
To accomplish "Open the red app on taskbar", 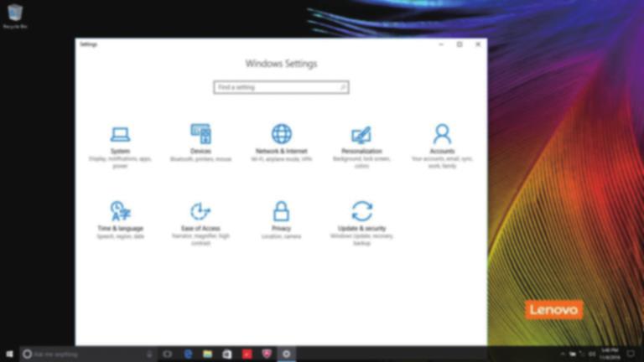I will pyautogui.click(x=247, y=354).
